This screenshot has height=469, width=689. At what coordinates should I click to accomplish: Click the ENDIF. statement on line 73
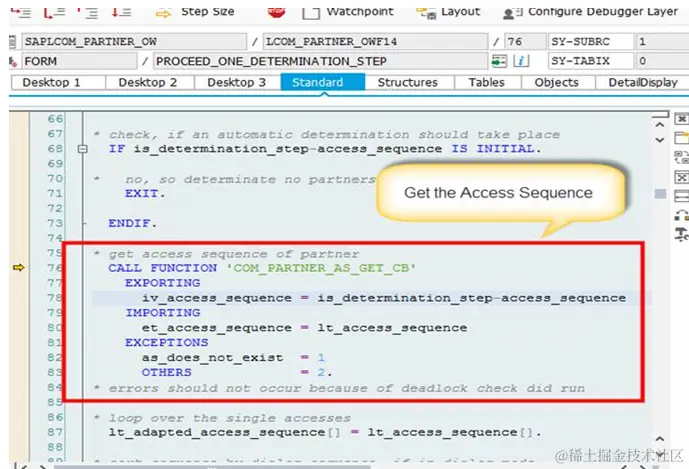(x=133, y=223)
